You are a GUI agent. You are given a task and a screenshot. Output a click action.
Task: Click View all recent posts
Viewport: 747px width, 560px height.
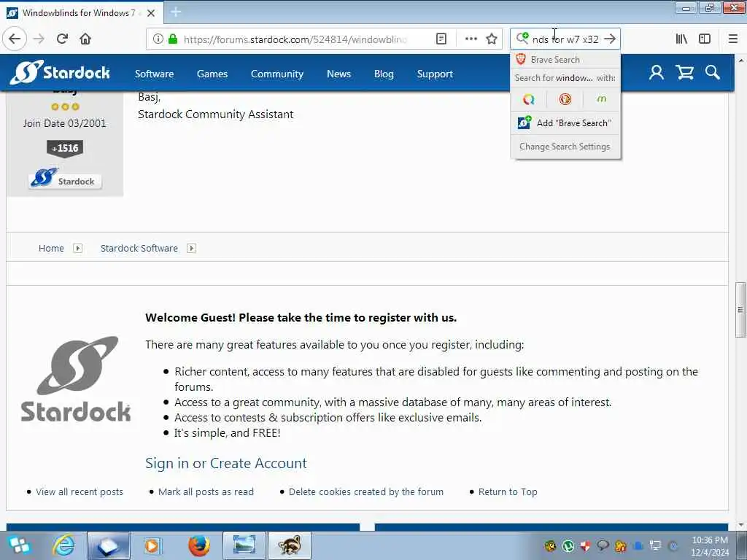pos(79,491)
